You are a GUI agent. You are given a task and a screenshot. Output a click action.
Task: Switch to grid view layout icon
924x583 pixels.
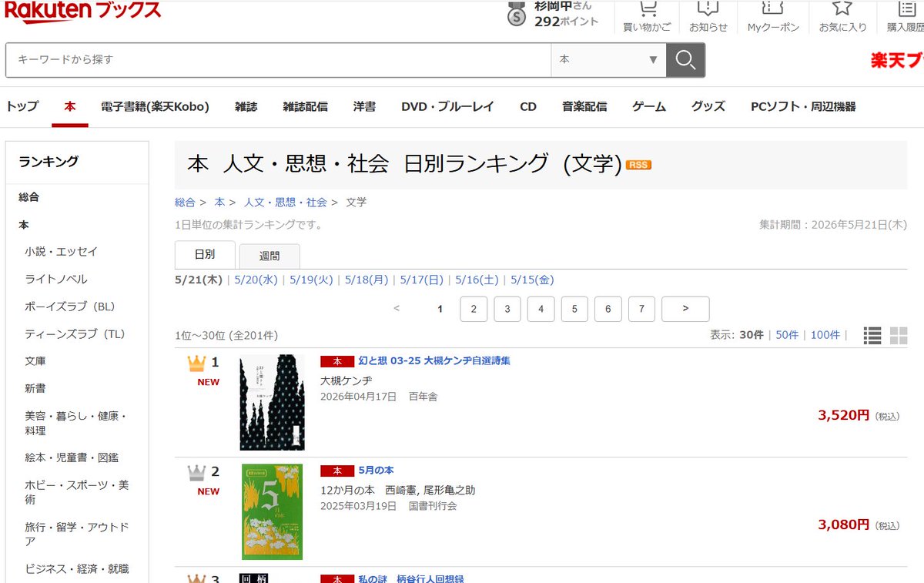pos(899,335)
